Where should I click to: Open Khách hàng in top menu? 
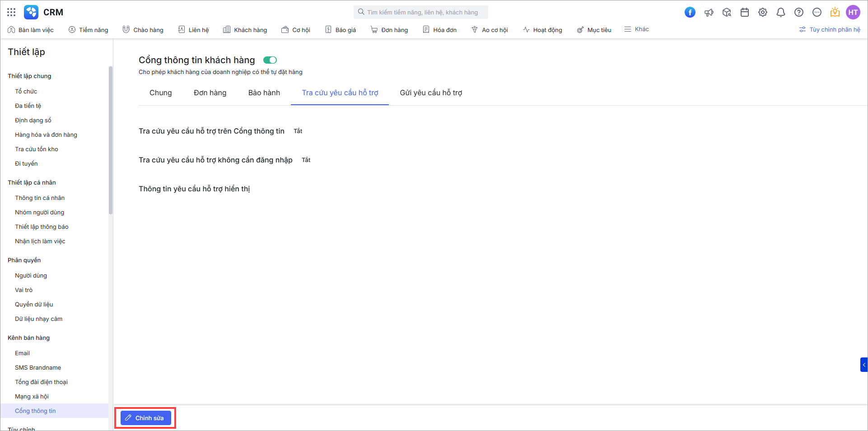(x=245, y=30)
